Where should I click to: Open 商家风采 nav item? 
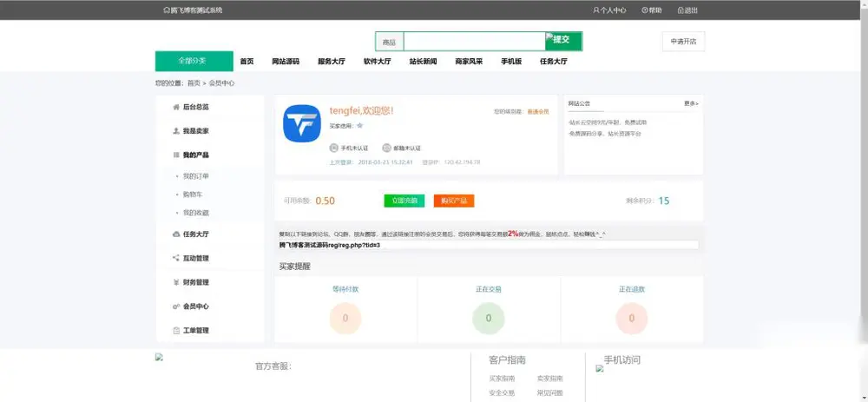tap(469, 62)
